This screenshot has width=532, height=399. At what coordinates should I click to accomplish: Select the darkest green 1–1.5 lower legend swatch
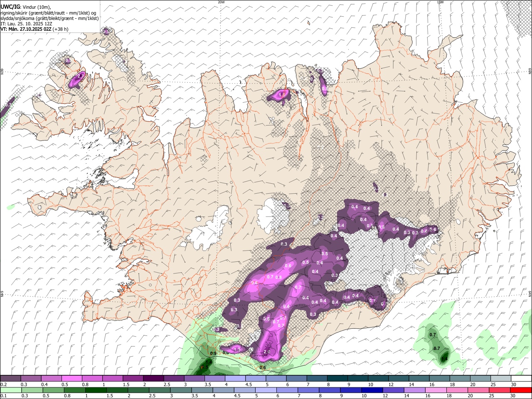coord(96,390)
